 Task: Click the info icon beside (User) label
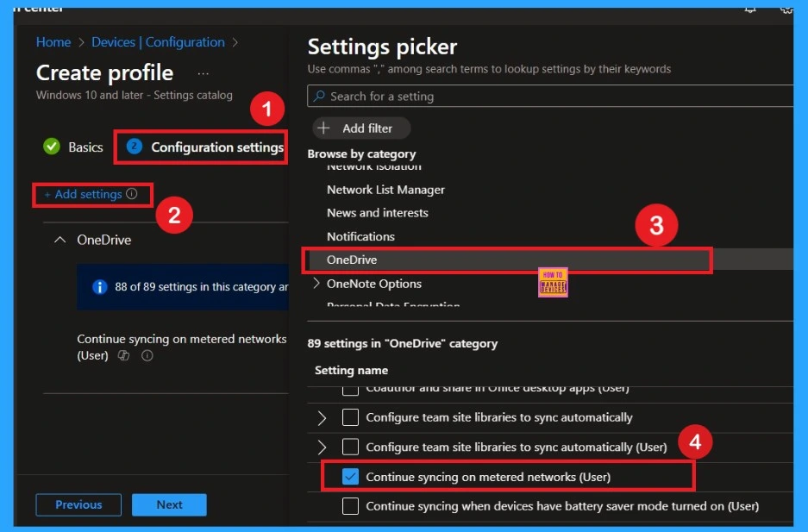[147, 355]
